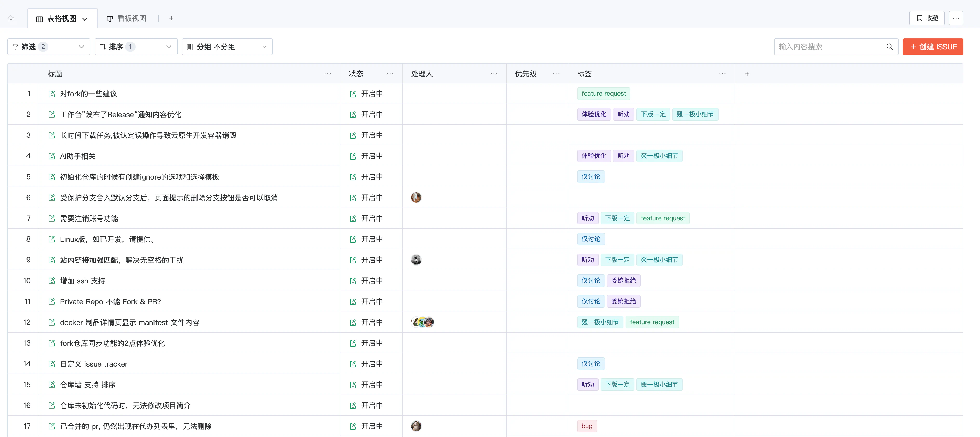
Task: Click the plus icon to add a view
Action: pyautogui.click(x=171, y=18)
